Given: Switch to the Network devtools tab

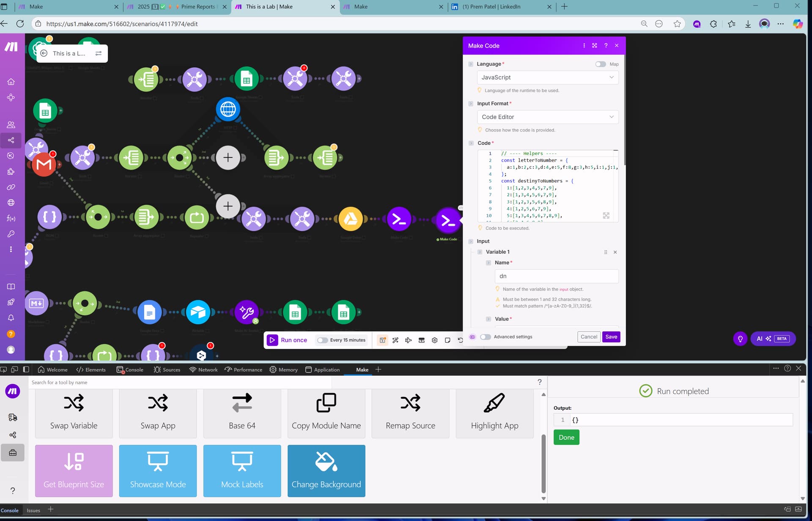Looking at the screenshot, I should tap(203, 370).
